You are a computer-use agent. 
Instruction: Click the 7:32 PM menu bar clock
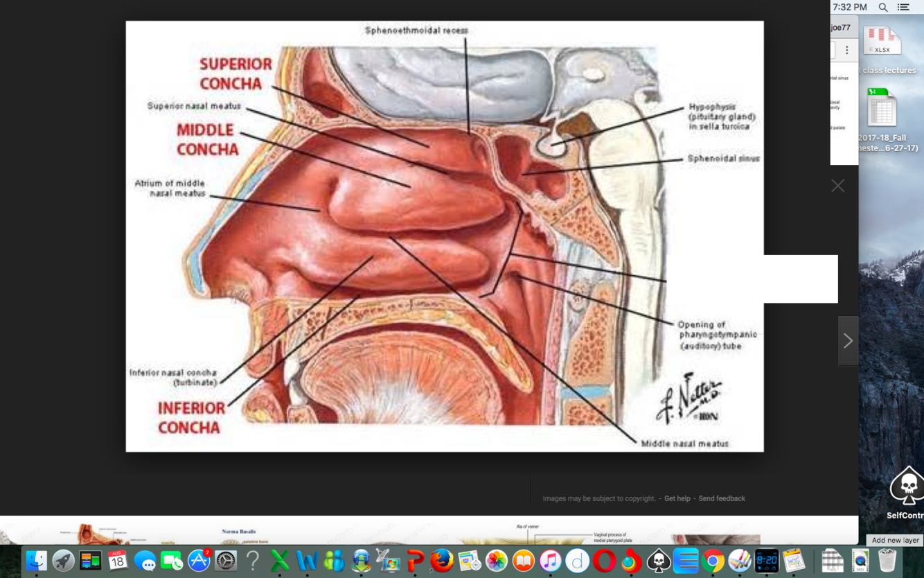[850, 7]
